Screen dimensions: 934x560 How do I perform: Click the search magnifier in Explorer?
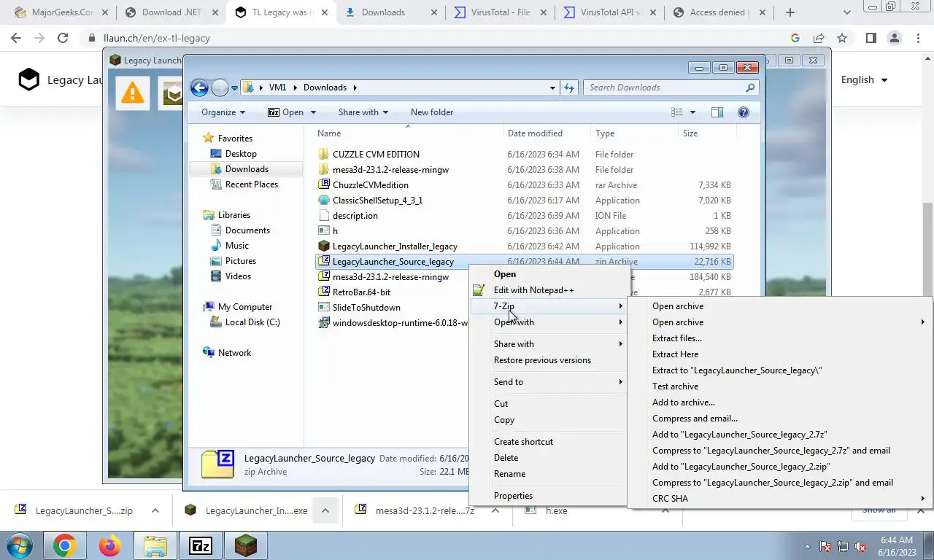point(750,87)
